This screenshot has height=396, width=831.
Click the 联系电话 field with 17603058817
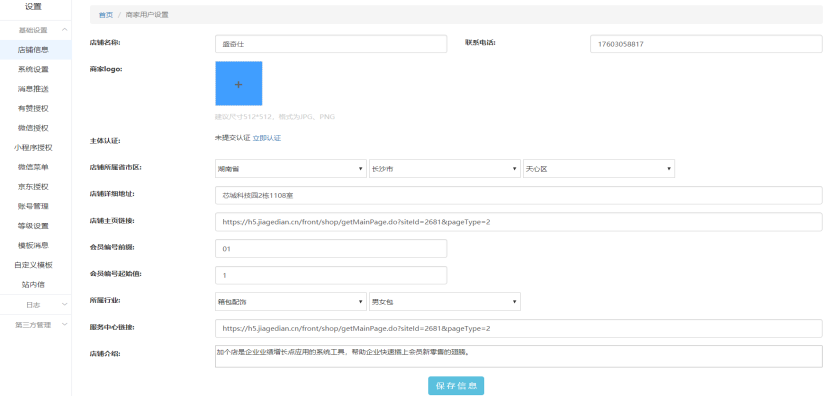[706, 44]
